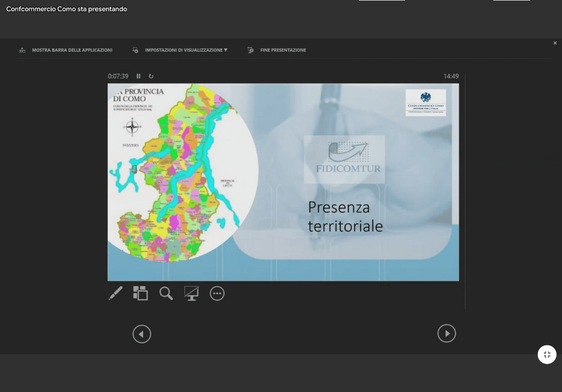The image size is (562, 392).
Task: Exit full screen with round white button
Action: [x=547, y=355]
